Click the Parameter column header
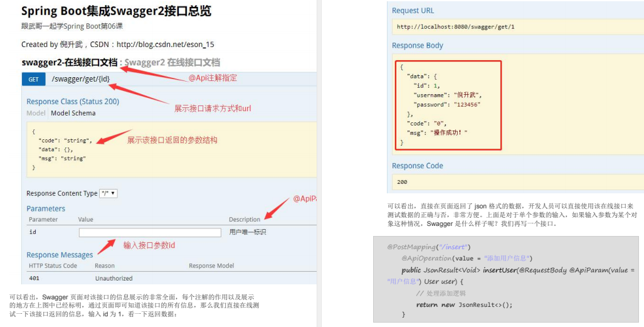The image size is (644, 327). [43, 220]
